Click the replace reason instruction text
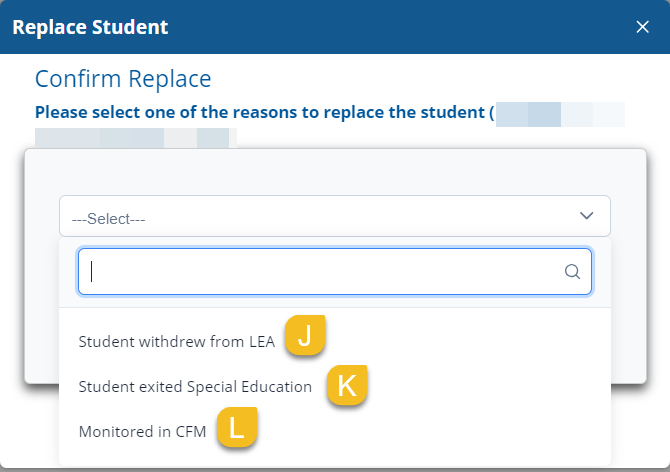 tap(260, 112)
